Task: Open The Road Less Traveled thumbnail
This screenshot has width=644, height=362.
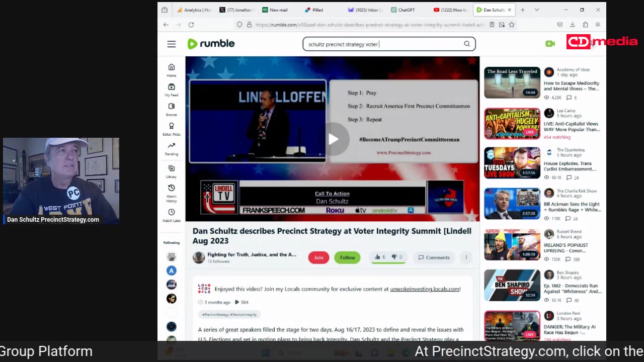Action: coord(512,82)
